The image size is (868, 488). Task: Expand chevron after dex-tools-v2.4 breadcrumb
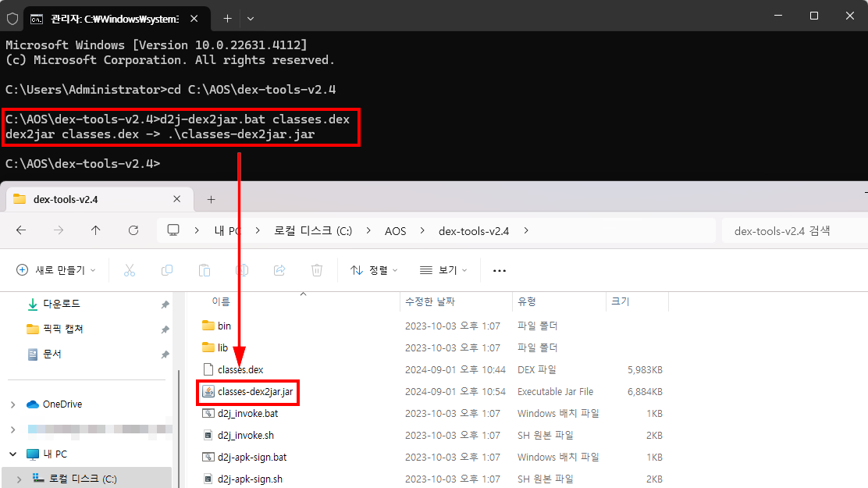[526, 230]
